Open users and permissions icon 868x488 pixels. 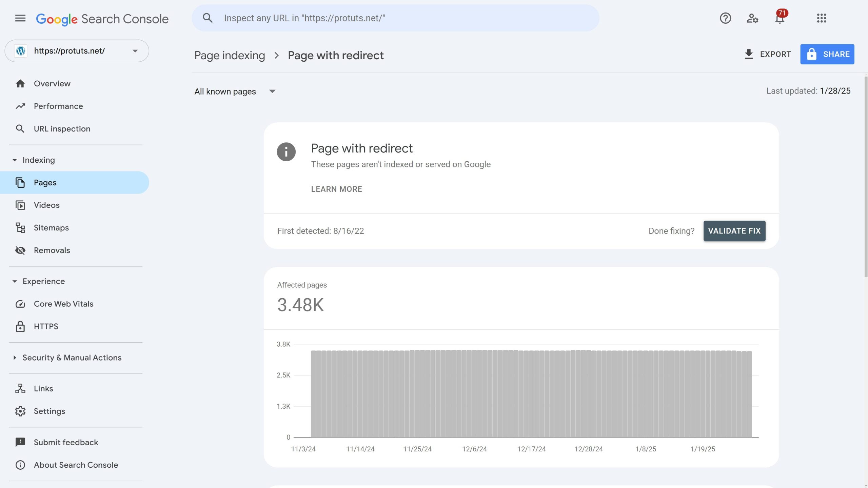click(x=752, y=18)
